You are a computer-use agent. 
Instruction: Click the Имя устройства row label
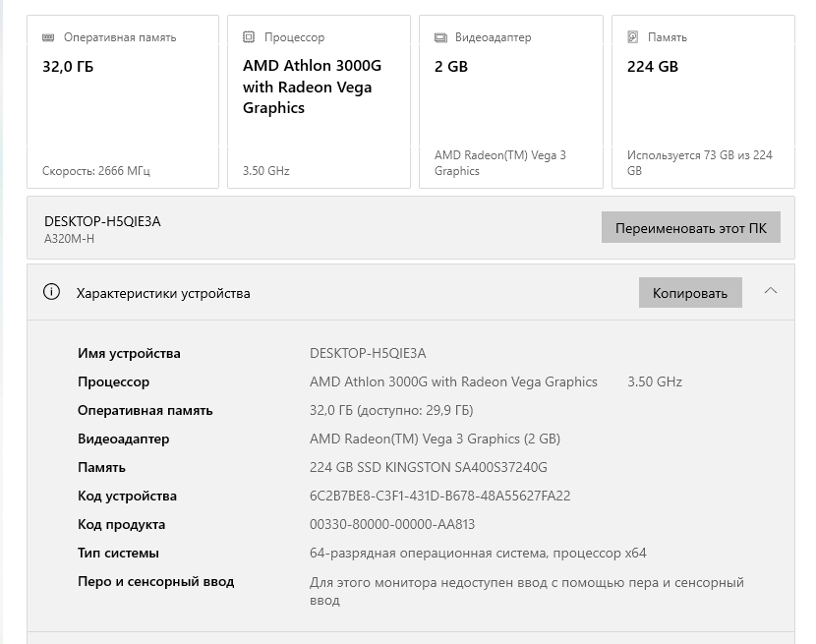click(129, 354)
